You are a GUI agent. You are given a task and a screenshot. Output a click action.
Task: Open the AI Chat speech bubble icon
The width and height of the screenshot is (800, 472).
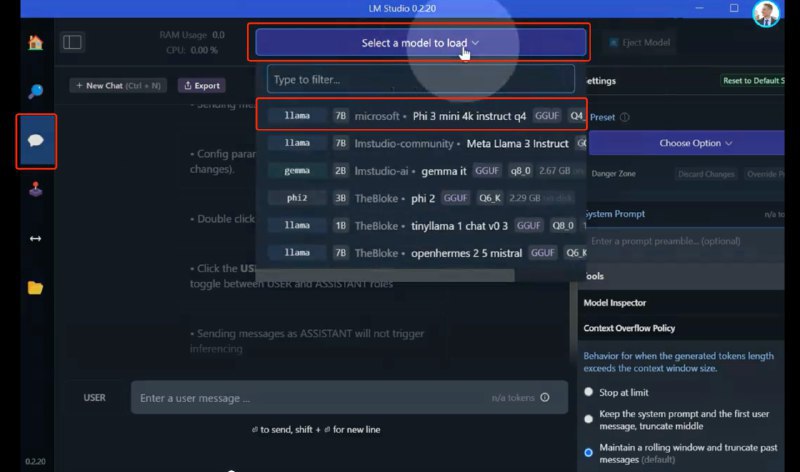pyautogui.click(x=36, y=141)
